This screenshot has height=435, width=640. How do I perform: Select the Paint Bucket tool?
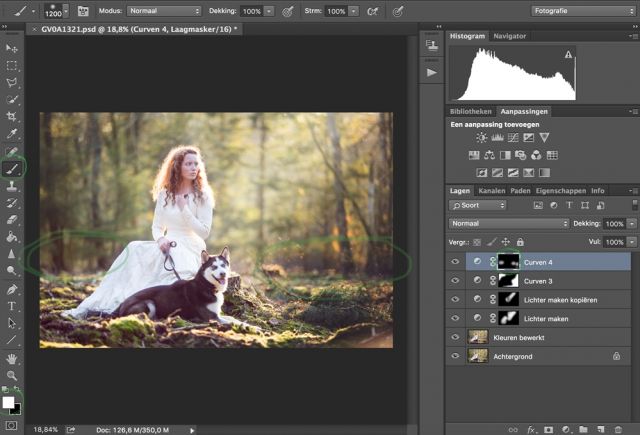coord(11,237)
